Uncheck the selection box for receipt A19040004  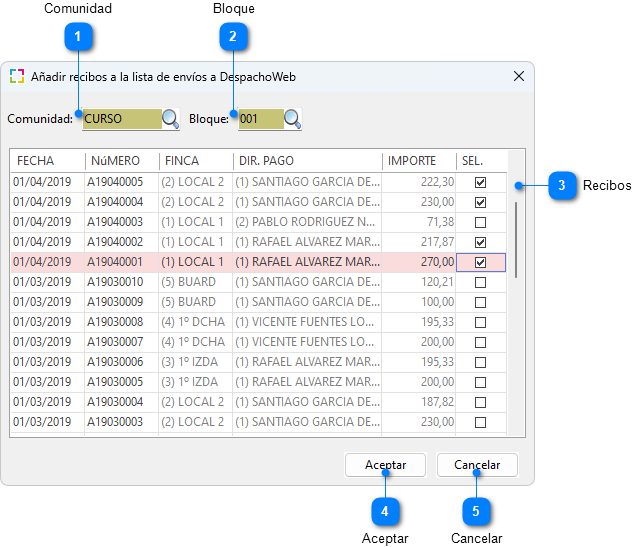tap(481, 202)
